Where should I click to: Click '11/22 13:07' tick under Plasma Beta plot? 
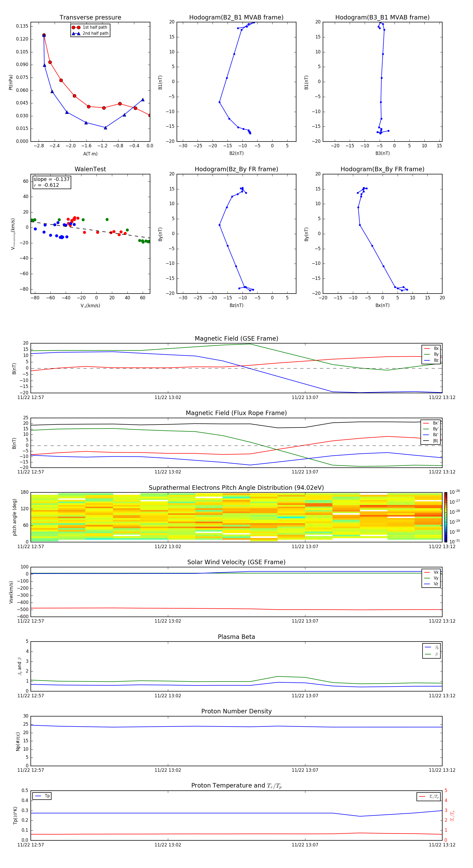(x=305, y=696)
